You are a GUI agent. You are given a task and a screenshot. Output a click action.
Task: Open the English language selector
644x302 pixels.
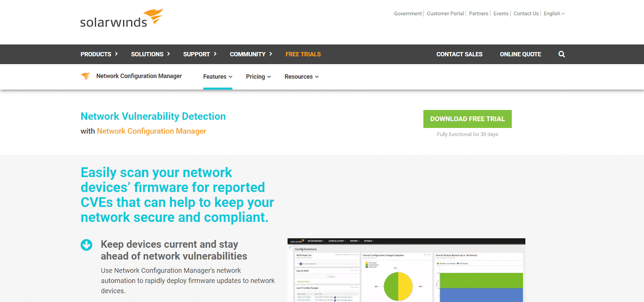[554, 14]
